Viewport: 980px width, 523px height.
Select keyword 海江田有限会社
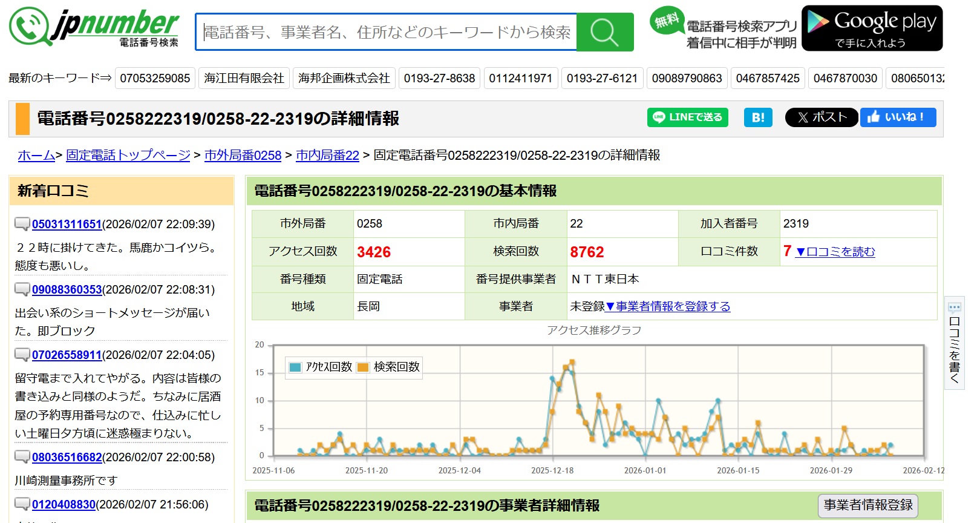coord(244,78)
